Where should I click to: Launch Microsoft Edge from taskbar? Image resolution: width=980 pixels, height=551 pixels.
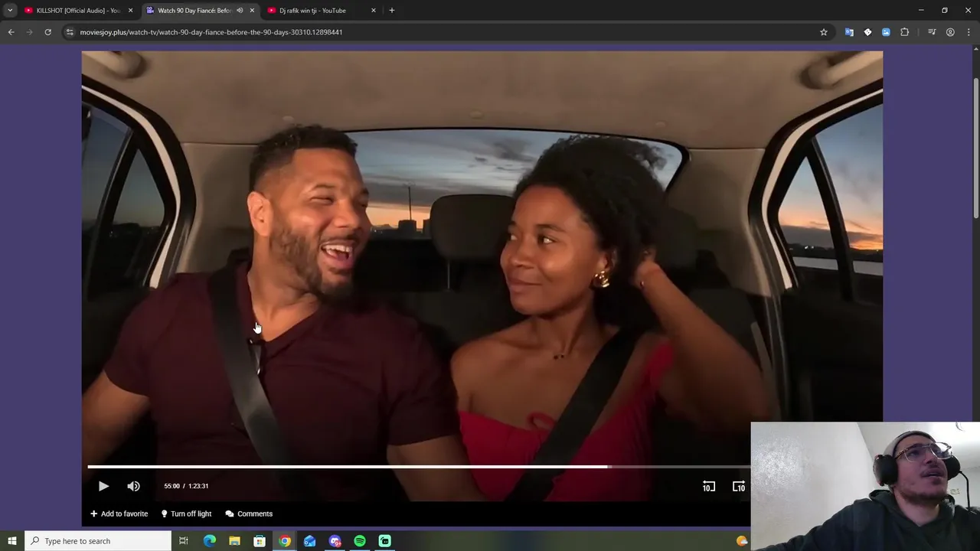(x=209, y=541)
